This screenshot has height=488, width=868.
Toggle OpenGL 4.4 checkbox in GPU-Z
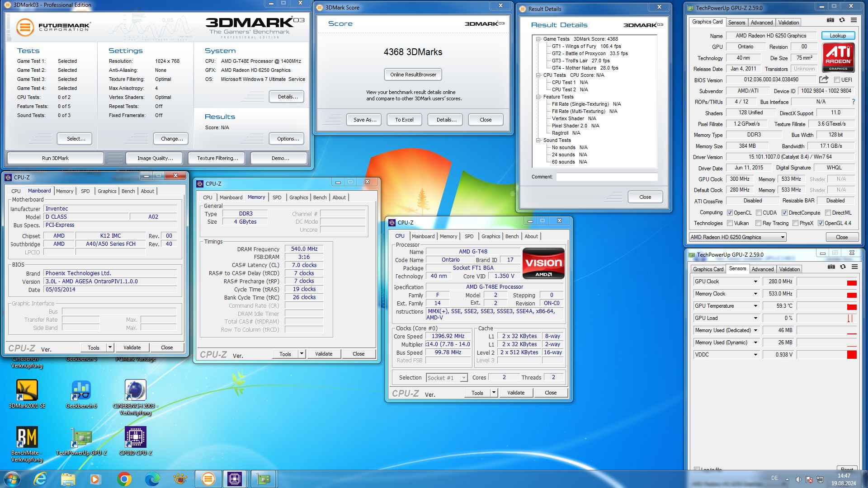point(821,223)
